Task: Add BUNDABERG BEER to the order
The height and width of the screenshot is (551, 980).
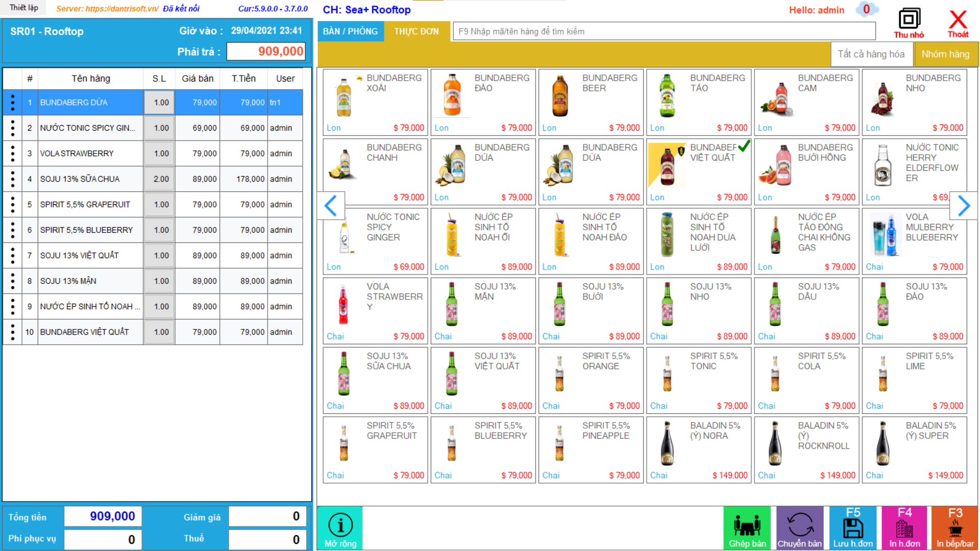Action: click(x=591, y=103)
